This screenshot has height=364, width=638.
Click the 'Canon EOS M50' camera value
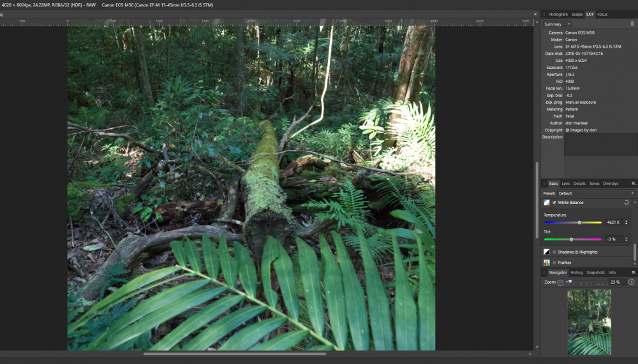tap(579, 33)
